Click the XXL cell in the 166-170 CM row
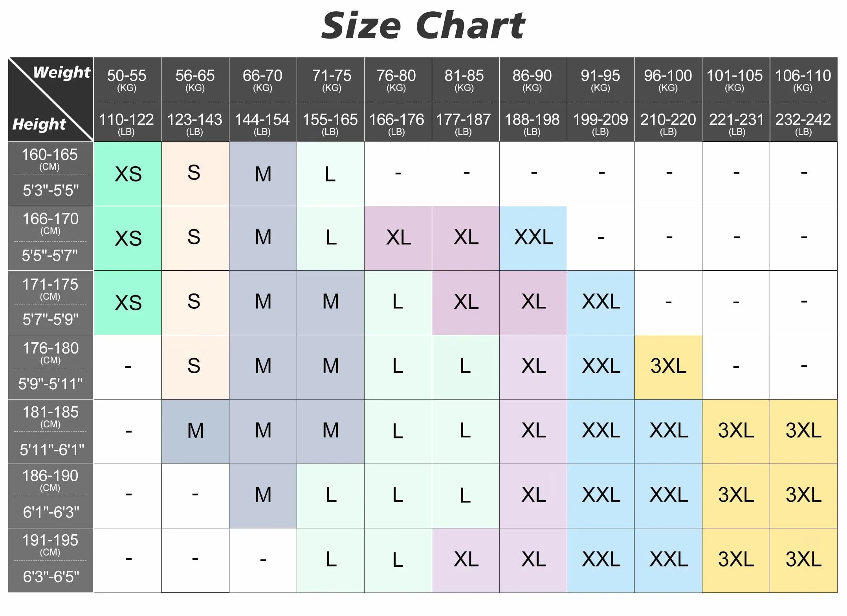Viewport: 847px width, 616px height. tap(533, 238)
